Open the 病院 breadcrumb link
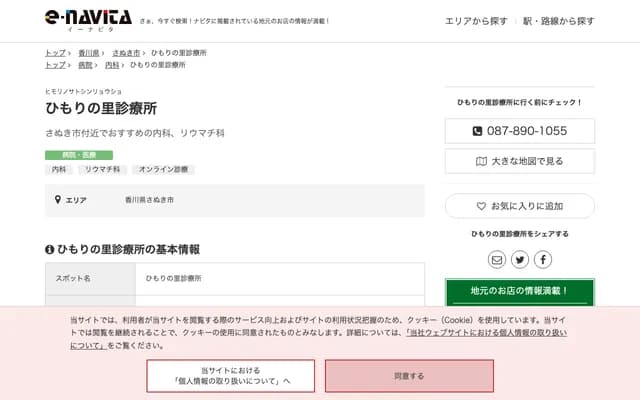The height and width of the screenshot is (400, 640). point(86,64)
